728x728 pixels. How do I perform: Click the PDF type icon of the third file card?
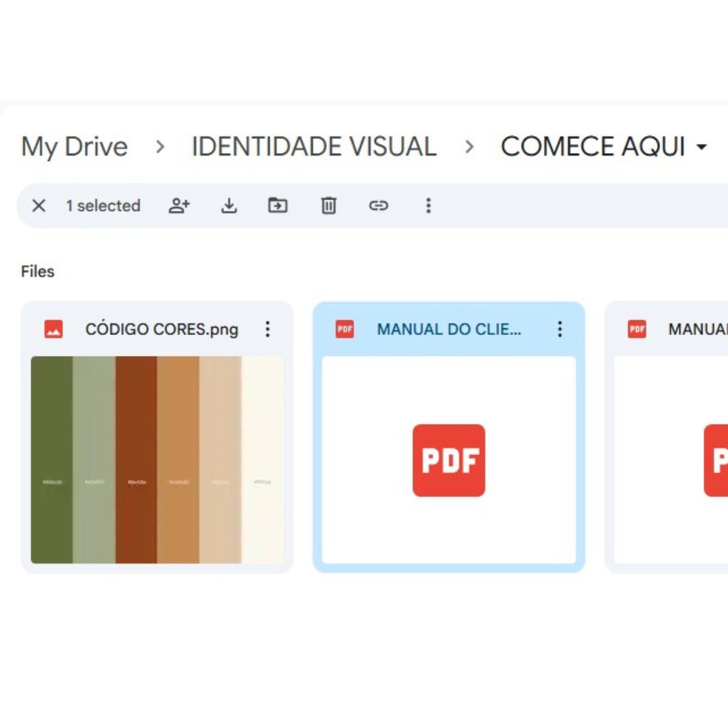coord(636,329)
